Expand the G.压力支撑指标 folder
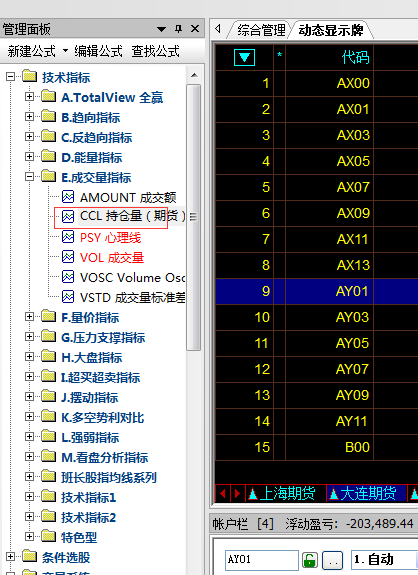This screenshot has height=575, width=418. coord(29,337)
